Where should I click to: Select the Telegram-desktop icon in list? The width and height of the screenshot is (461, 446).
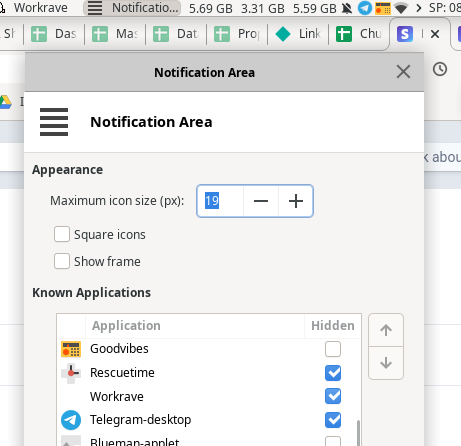(71, 420)
